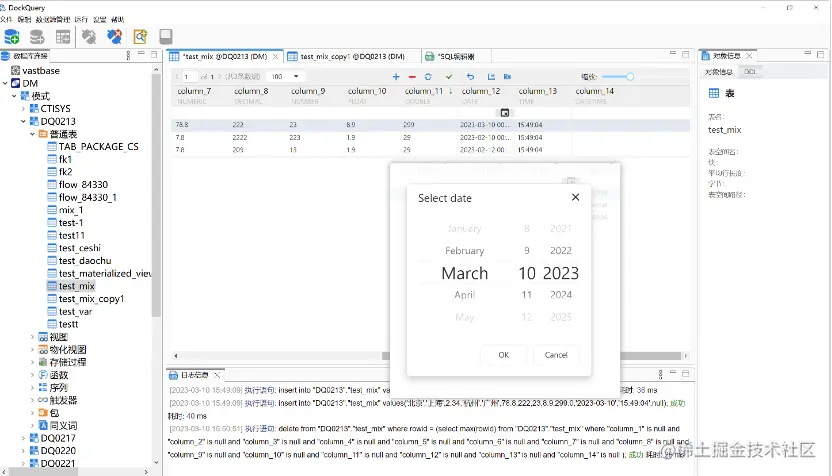Click OK in Select date dialog

coord(504,355)
